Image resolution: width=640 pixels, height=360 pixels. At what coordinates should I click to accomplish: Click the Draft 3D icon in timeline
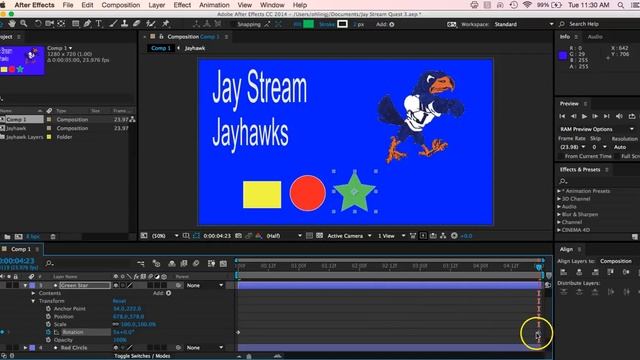pos(156,264)
